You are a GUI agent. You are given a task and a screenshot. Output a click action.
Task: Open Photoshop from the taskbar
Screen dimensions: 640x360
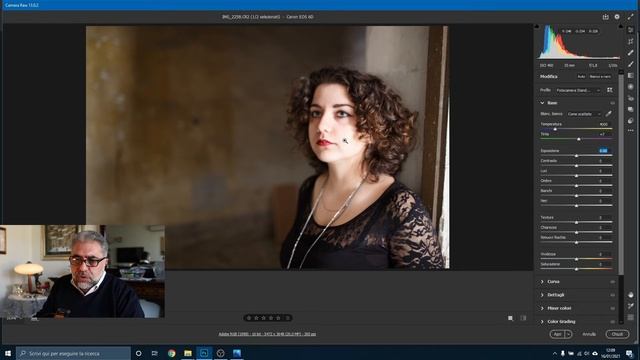tap(204, 353)
